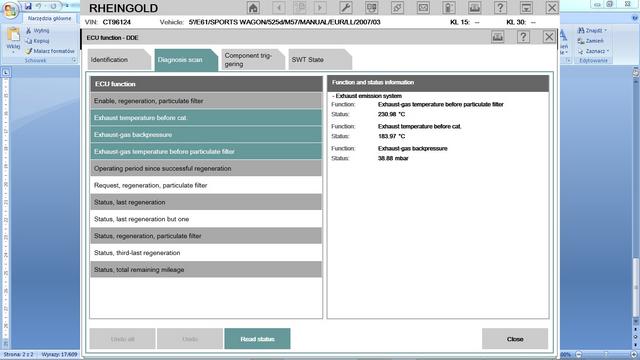The width and height of the screenshot is (640, 360).
Task: Click Word status bar Strona page indicator
Action: click(x=18, y=354)
